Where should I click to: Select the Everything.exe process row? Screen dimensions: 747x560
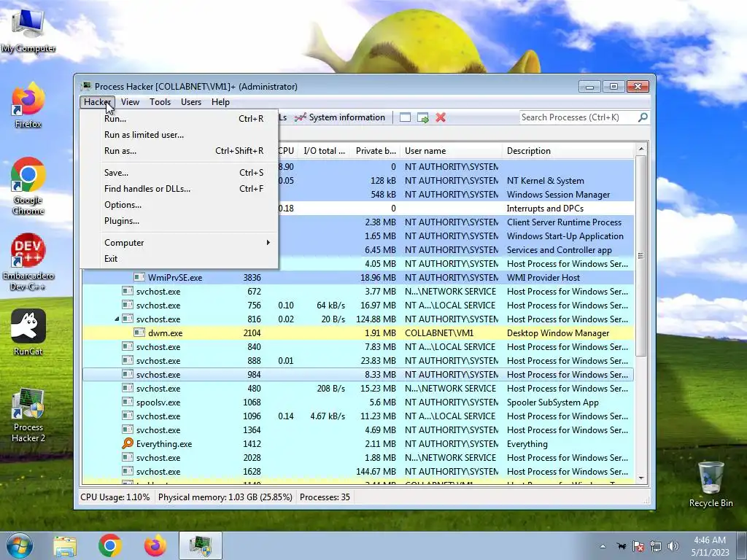pyautogui.click(x=358, y=444)
